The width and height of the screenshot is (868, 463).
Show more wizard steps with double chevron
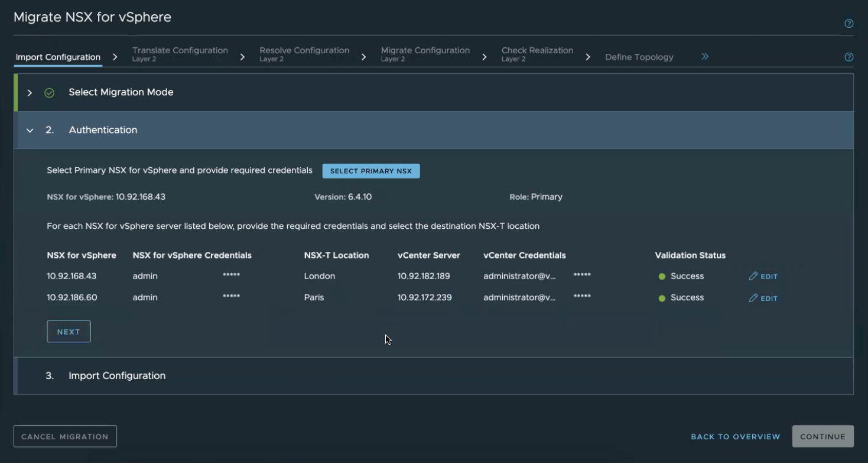click(705, 57)
